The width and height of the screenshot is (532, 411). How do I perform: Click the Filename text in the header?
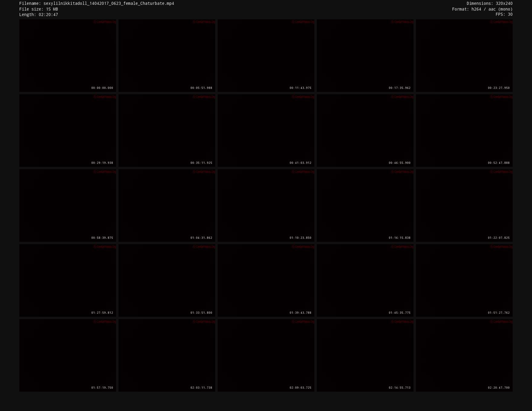pyautogui.click(x=96, y=4)
